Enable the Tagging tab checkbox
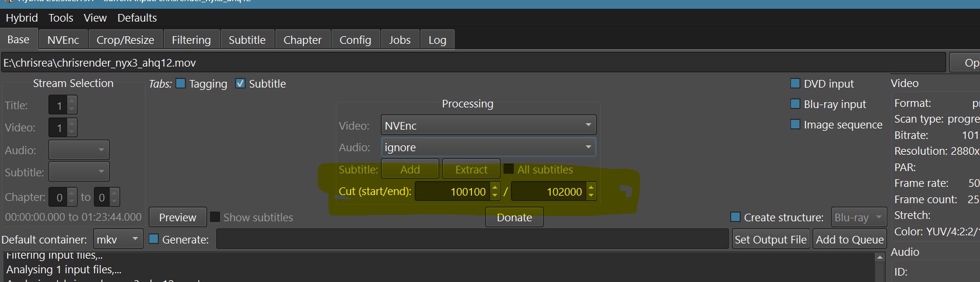This screenshot has height=282, width=980. pyautogui.click(x=181, y=83)
